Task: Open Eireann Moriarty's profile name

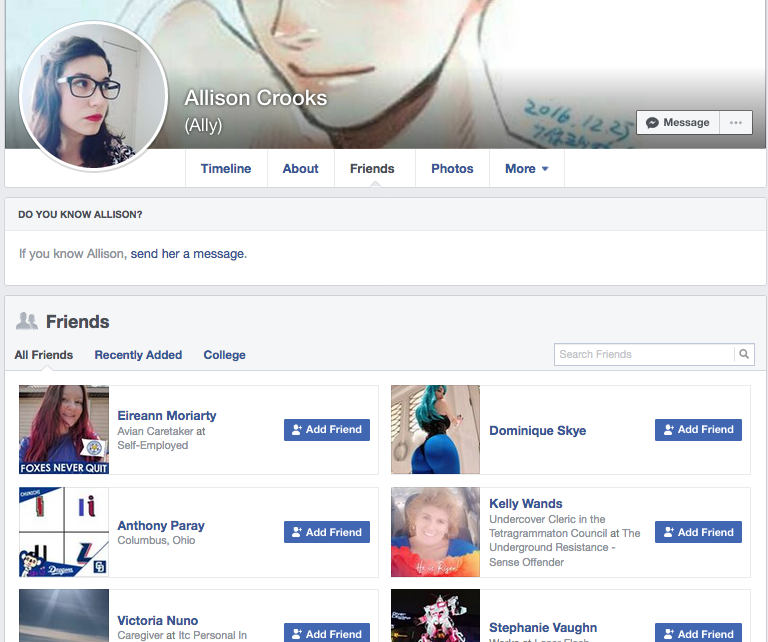Action: click(x=167, y=415)
